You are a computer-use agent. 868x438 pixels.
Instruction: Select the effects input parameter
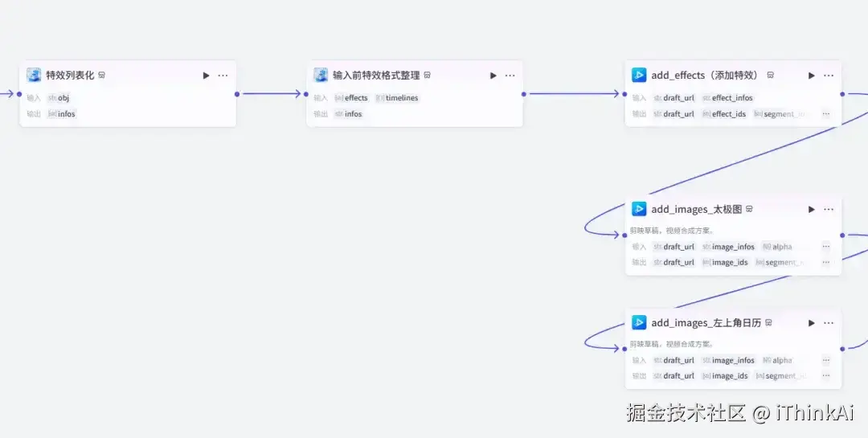pyautogui.click(x=351, y=98)
